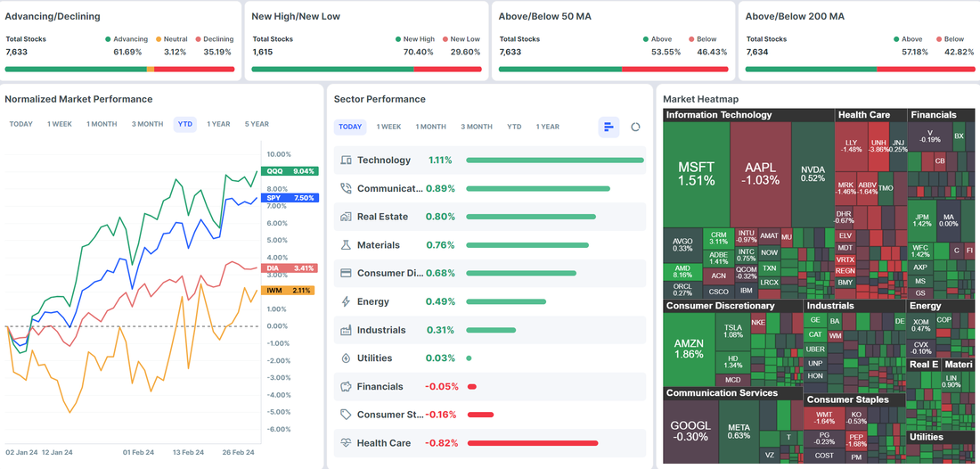980x469 pixels.
Task: Click the Advancing 61.69% value
Action: click(127, 52)
